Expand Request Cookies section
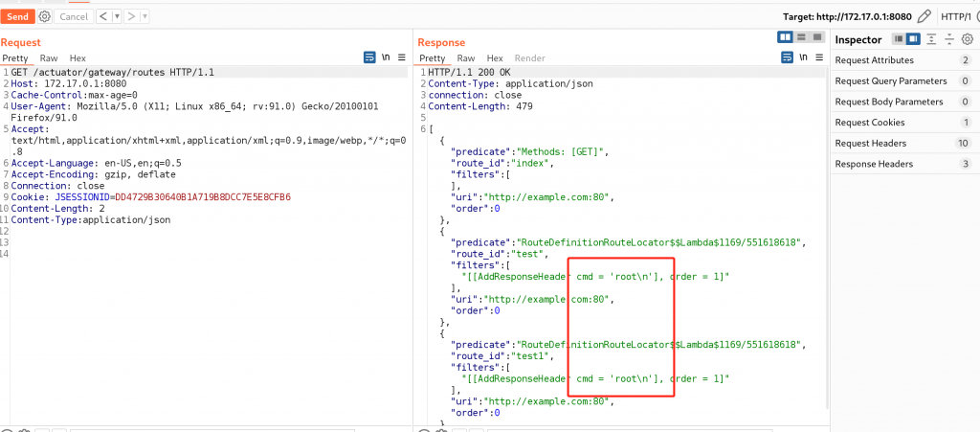980x432 pixels. tap(904, 123)
